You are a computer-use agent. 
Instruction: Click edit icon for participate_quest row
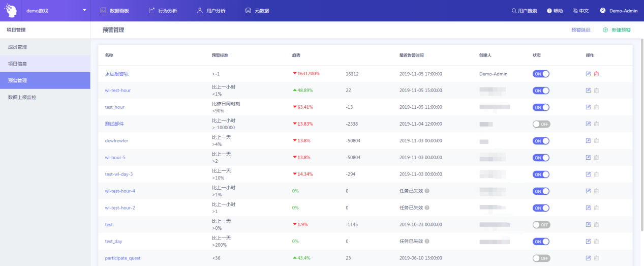[588, 258]
